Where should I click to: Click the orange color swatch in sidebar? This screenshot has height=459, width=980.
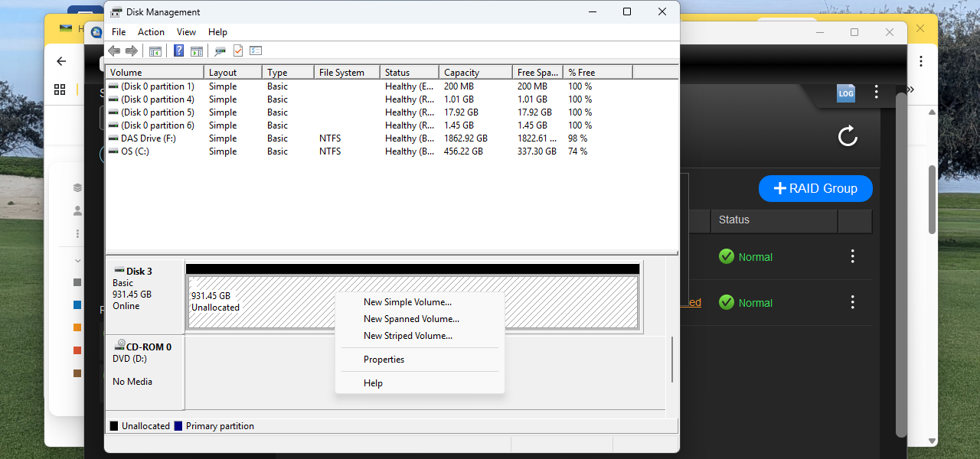coord(77,327)
